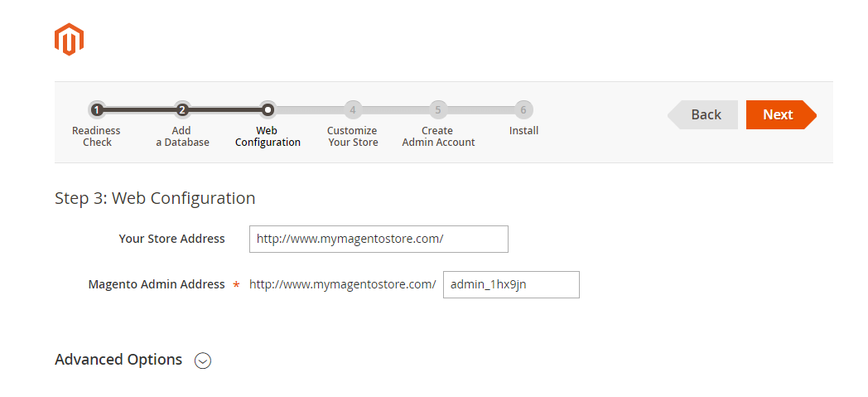The width and height of the screenshot is (868, 397).
Task: Click the current step 3 circle marker
Action: click(x=267, y=109)
